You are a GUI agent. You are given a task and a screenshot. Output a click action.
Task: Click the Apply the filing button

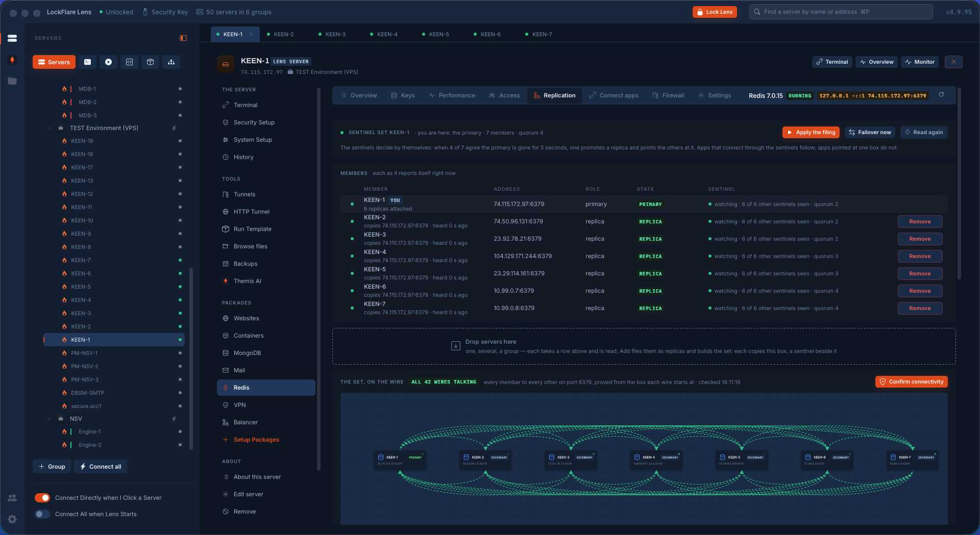pyautogui.click(x=811, y=132)
